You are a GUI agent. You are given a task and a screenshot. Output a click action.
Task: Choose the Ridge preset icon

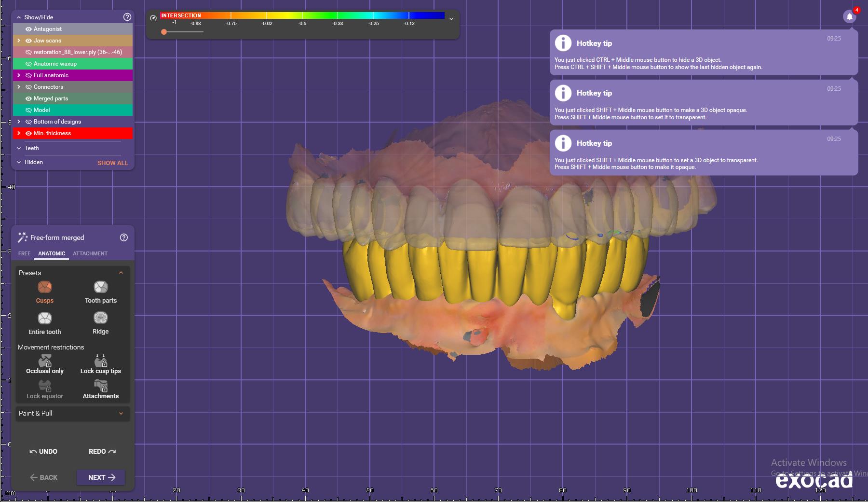(x=100, y=318)
